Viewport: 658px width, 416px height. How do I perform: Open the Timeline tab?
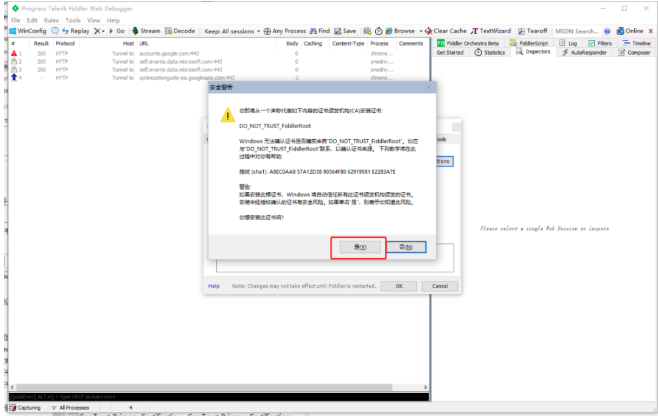pyautogui.click(x=636, y=43)
